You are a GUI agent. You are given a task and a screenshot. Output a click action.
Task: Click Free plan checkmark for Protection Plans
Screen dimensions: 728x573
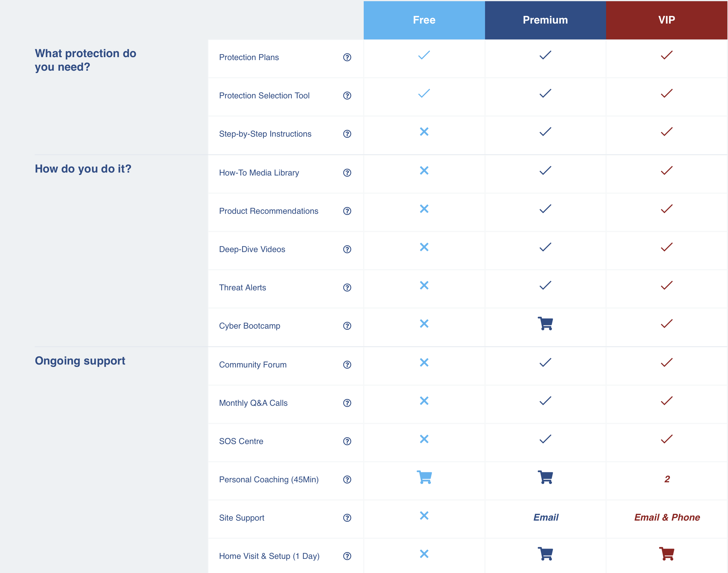[x=424, y=55]
